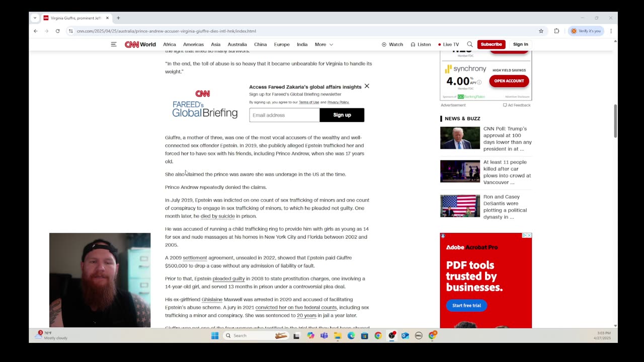This screenshot has height=362, width=644.
Task: Click the Watch video icon link
Action: click(392, 44)
